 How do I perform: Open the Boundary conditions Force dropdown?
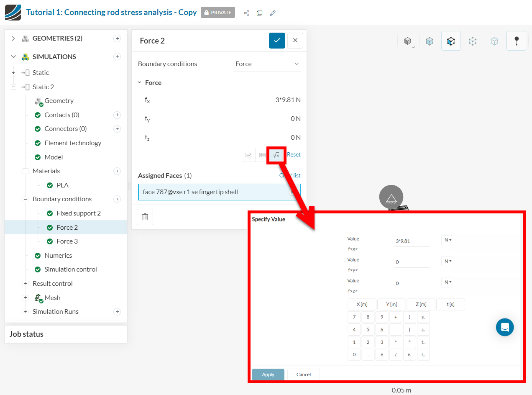click(x=267, y=64)
